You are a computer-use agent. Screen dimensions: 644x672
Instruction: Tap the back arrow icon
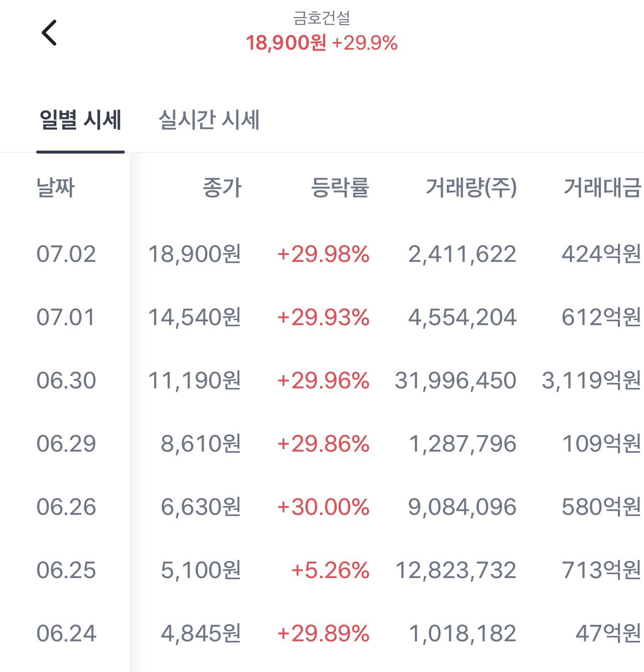click(x=49, y=33)
